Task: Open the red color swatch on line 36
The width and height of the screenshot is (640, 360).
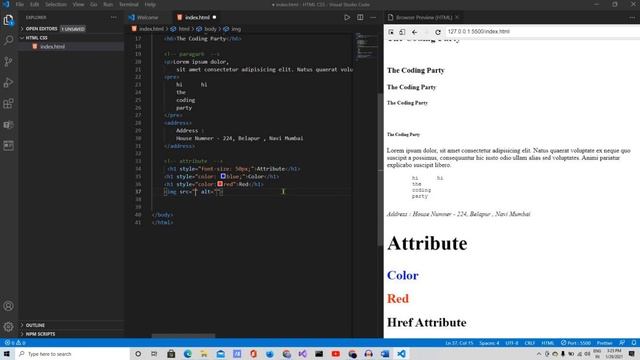Action: [x=220, y=184]
